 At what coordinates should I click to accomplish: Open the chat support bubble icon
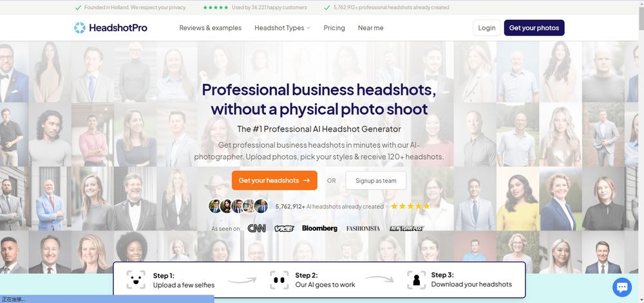[x=622, y=287]
